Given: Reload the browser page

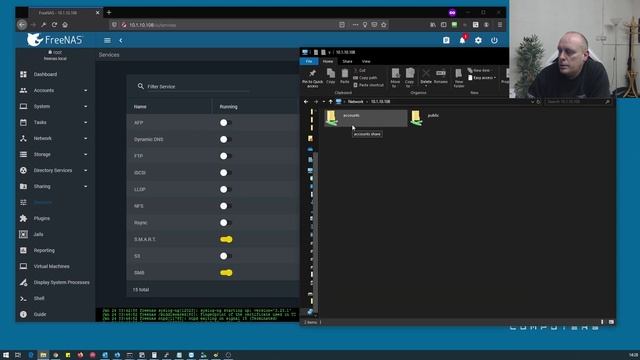Looking at the screenshot, I should pos(54,24).
